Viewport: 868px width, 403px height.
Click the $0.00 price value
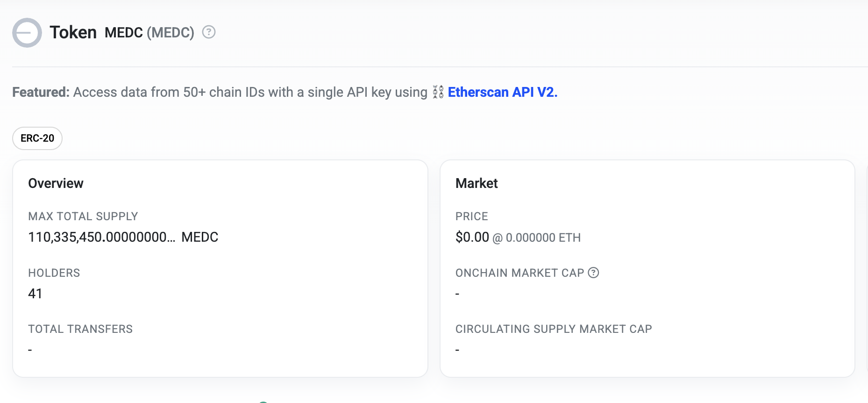(x=472, y=237)
